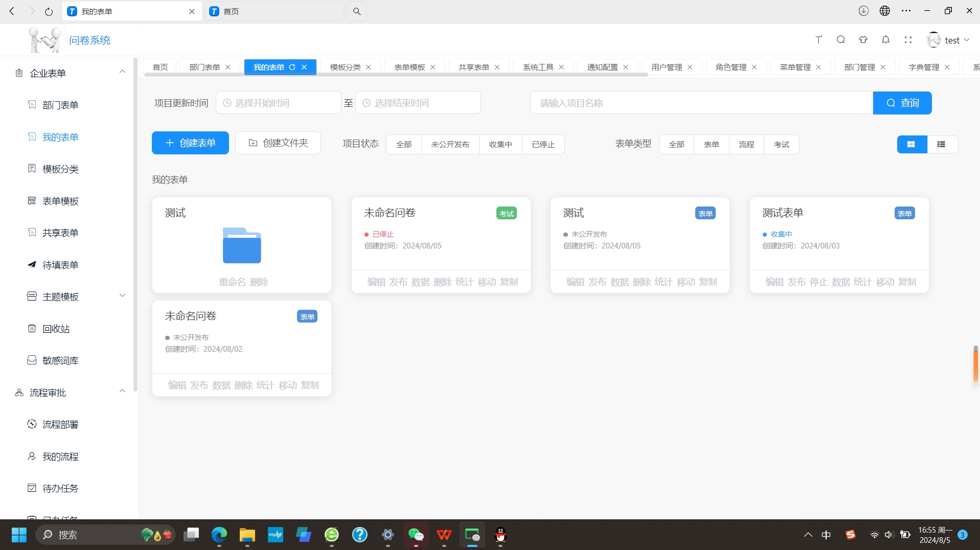Click 停止 on the 测试表单 card
This screenshot has height=550, width=980.
point(818,282)
